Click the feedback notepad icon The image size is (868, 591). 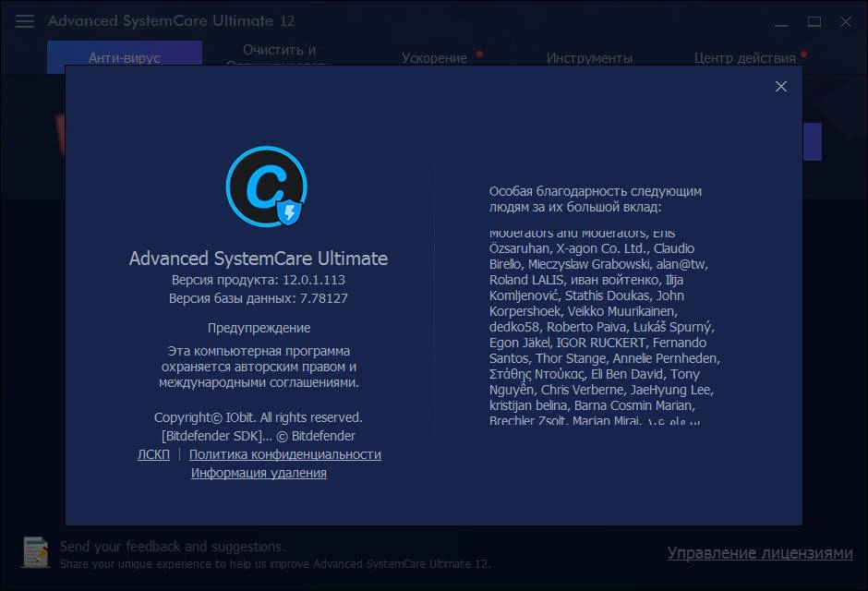(x=35, y=552)
